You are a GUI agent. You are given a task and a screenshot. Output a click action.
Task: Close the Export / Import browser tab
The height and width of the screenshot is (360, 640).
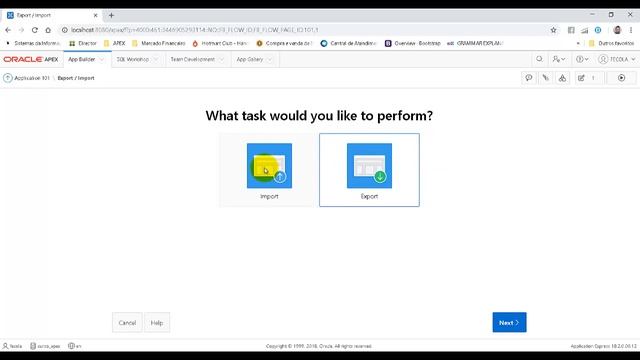[x=96, y=15]
